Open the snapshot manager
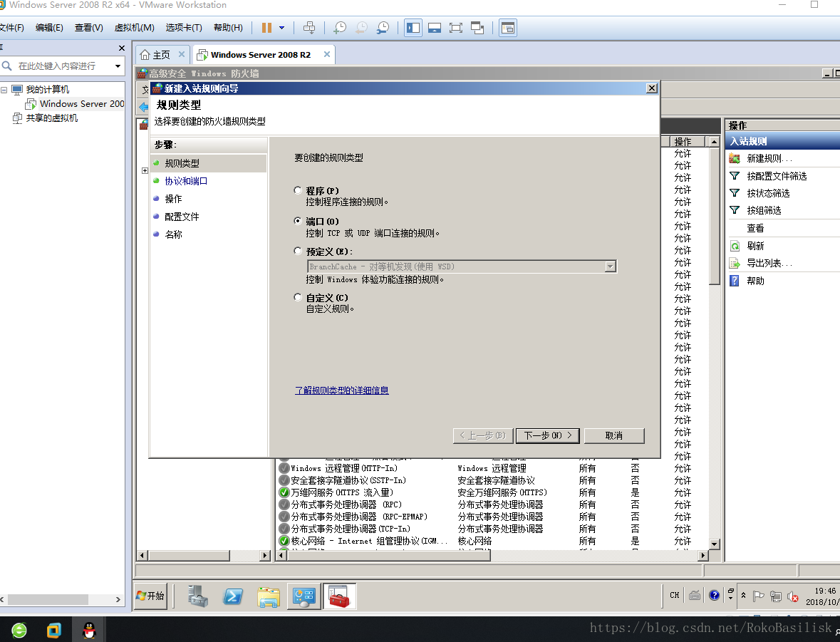The width and height of the screenshot is (840, 642). (383, 28)
